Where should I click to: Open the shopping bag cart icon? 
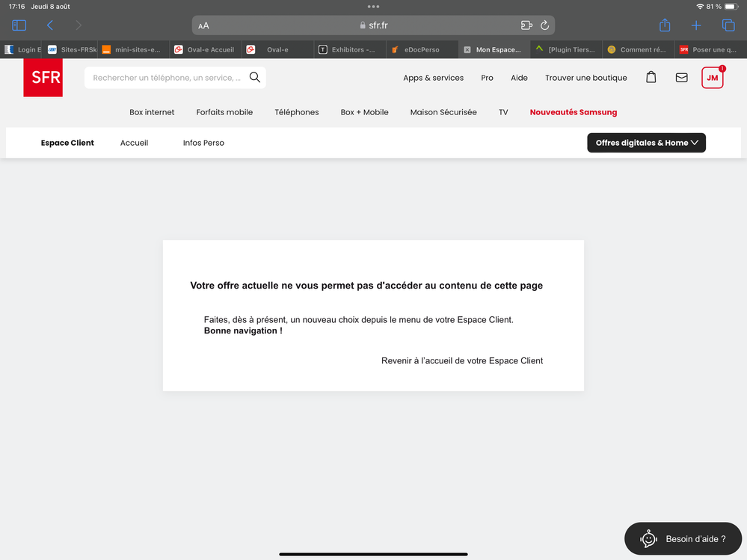651,77
